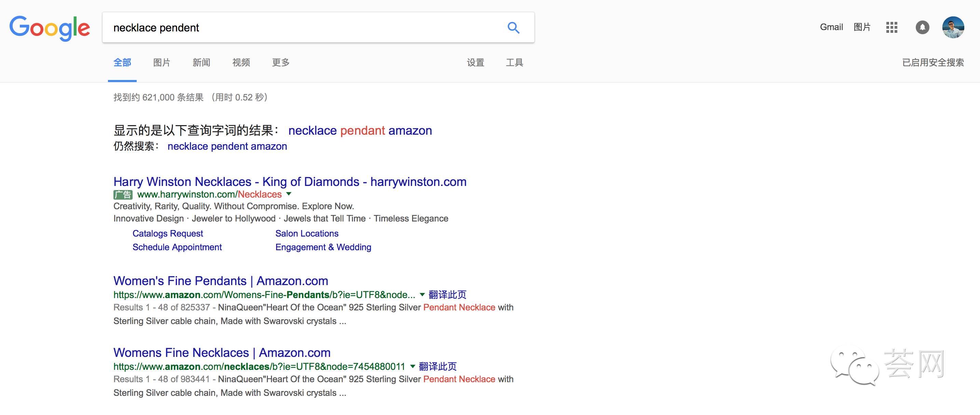The height and width of the screenshot is (415, 980).
Task: Open the 视频 search tab
Action: pyautogui.click(x=241, y=63)
